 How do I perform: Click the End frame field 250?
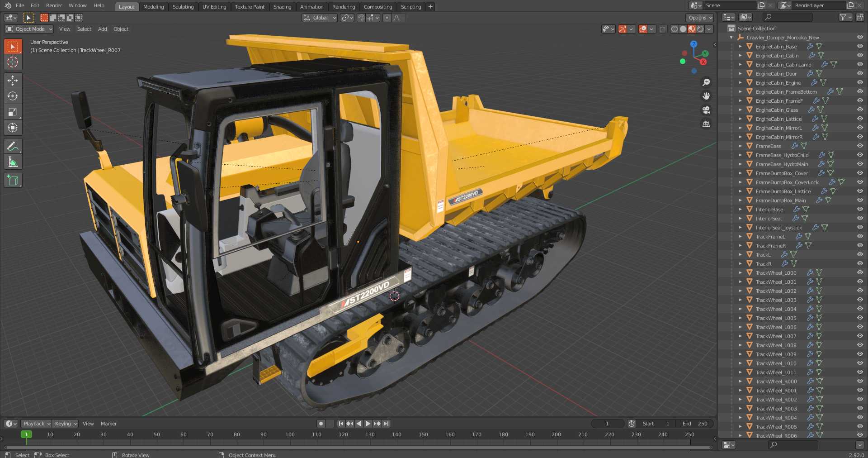click(x=695, y=424)
